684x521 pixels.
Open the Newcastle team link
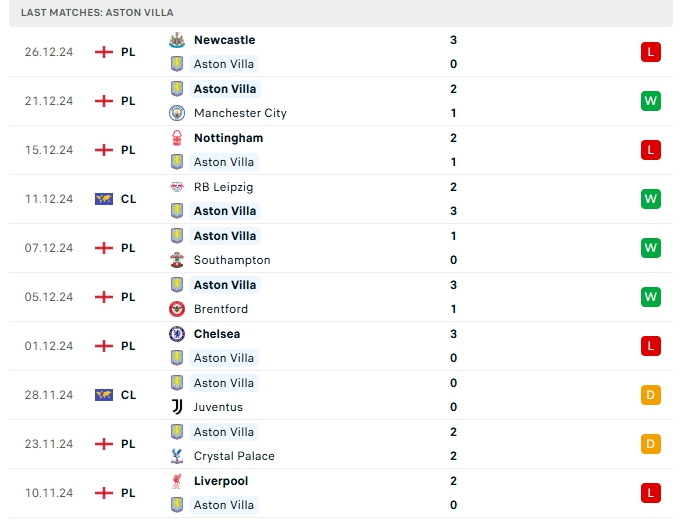[x=224, y=40]
